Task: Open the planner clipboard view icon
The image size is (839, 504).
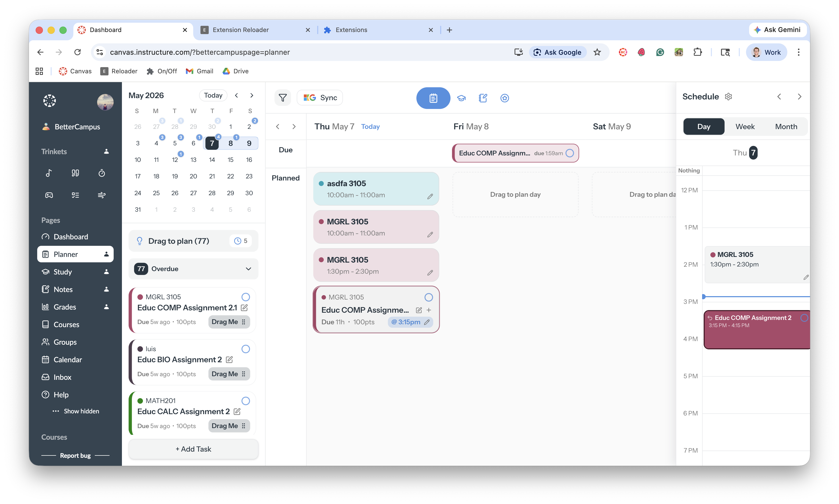Action: pyautogui.click(x=433, y=98)
